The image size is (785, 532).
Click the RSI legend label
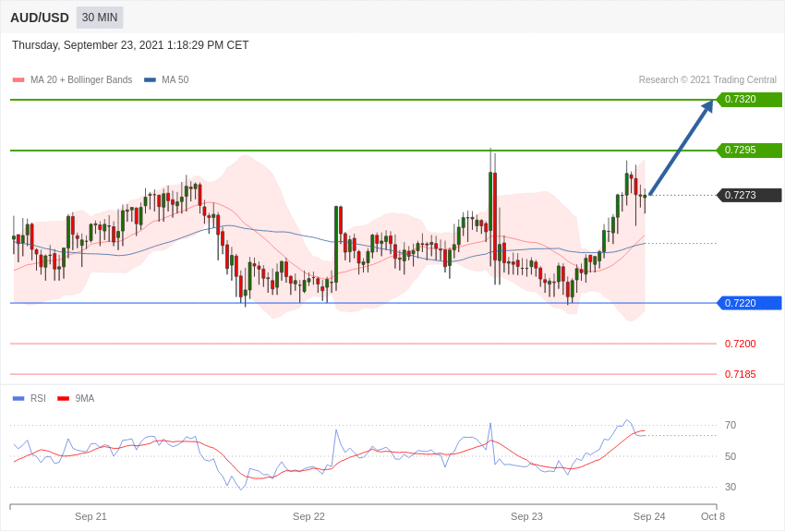[38, 398]
